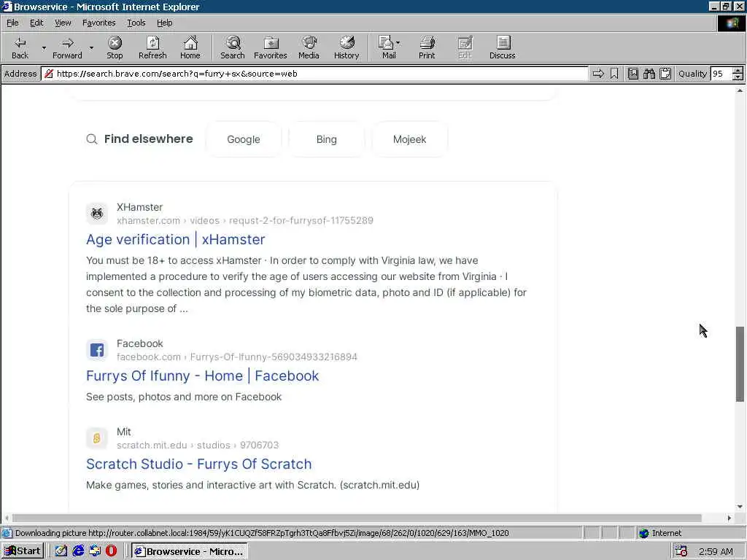Screen dimensions: 747x560
Task: Launch Opera from quick launch
Action: tap(111, 551)
